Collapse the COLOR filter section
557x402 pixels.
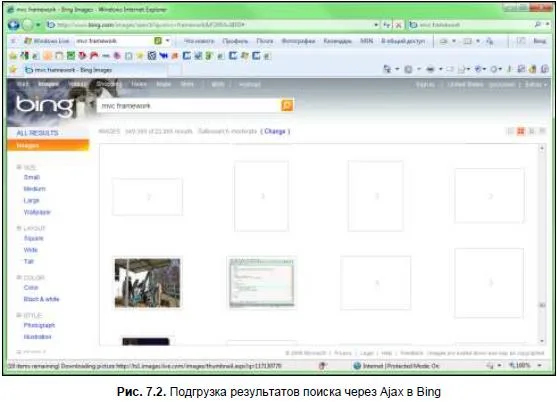tap(19, 277)
